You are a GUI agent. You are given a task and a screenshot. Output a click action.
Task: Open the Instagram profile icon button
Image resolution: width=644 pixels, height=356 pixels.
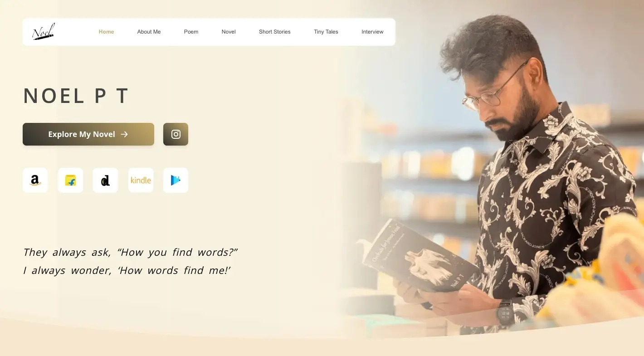pos(176,134)
